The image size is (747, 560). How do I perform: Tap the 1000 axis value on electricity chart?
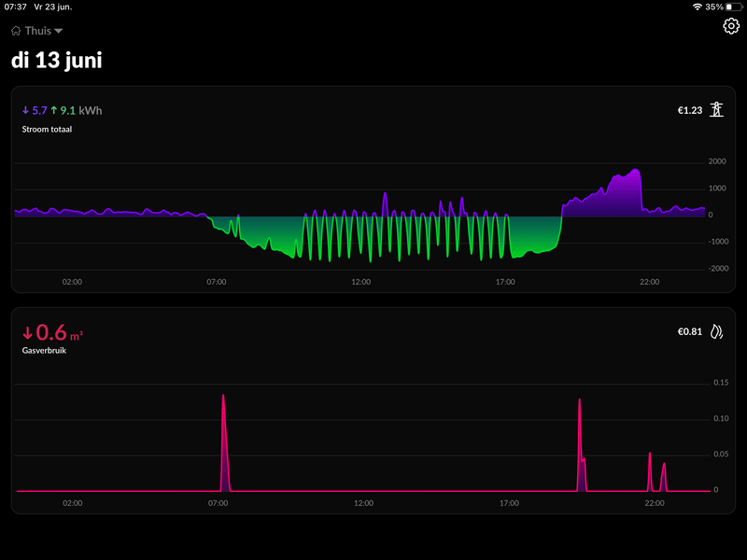pos(717,189)
